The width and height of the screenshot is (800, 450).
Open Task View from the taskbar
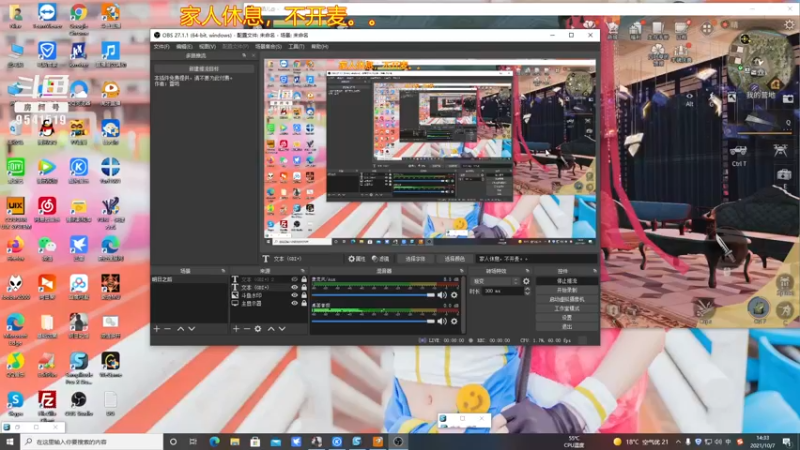193,441
